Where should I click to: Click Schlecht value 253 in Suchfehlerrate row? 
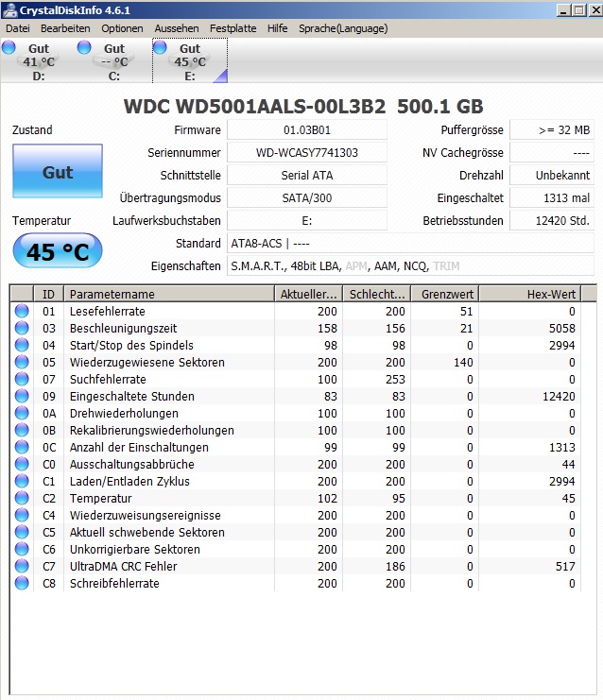(395, 379)
